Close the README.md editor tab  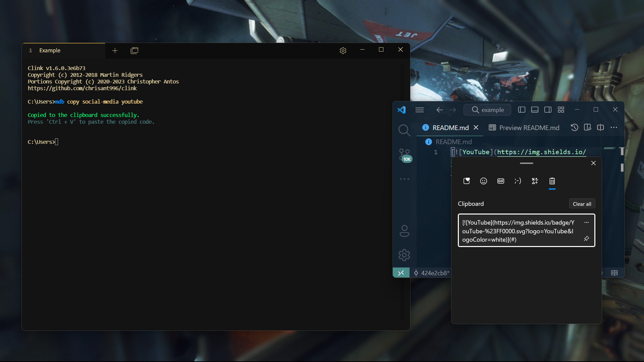click(x=476, y=128)
